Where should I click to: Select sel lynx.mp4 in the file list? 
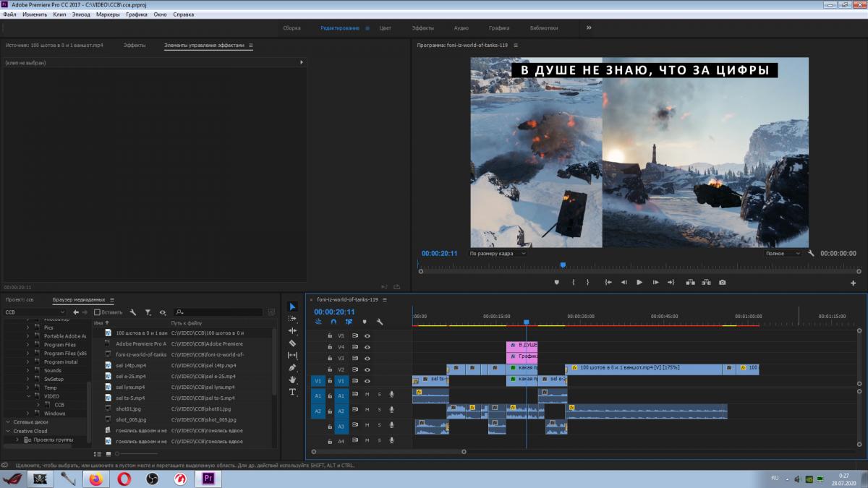(x=132, y=388)
